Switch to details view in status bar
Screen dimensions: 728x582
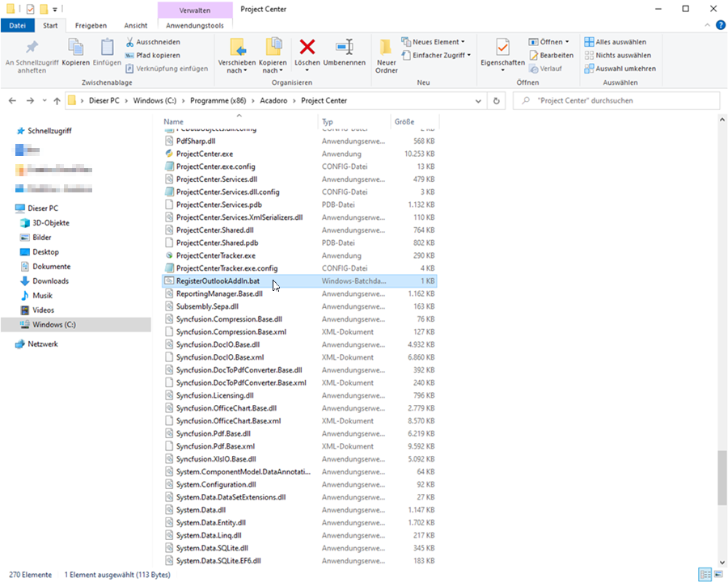[x=704, y=575]
